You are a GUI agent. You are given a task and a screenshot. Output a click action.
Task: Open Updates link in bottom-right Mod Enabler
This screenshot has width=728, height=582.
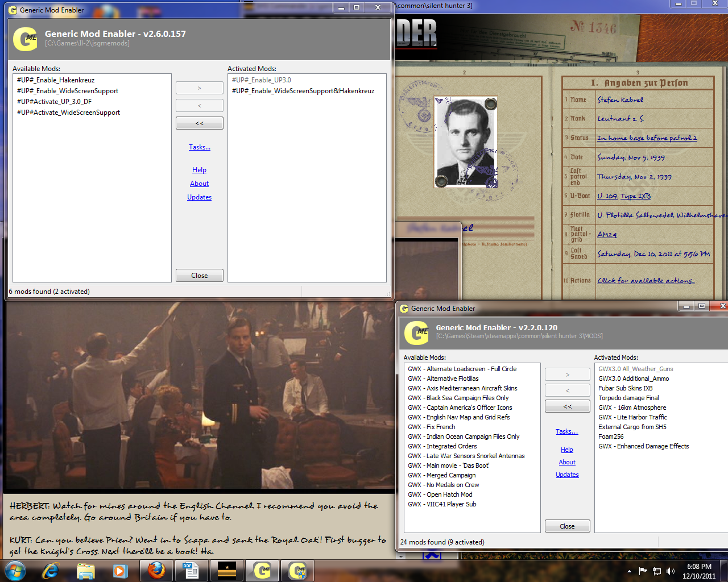click(x=568, y=475)
